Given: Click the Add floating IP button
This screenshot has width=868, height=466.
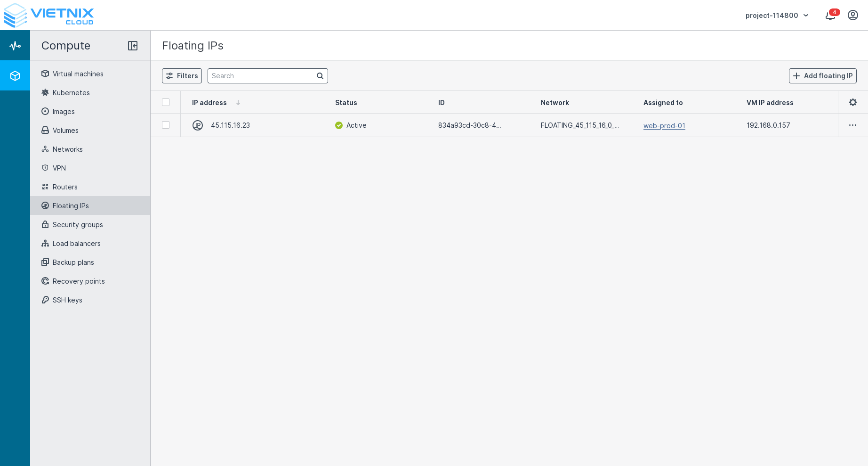Looking at the screenshot, I should (x=822, y=75).
